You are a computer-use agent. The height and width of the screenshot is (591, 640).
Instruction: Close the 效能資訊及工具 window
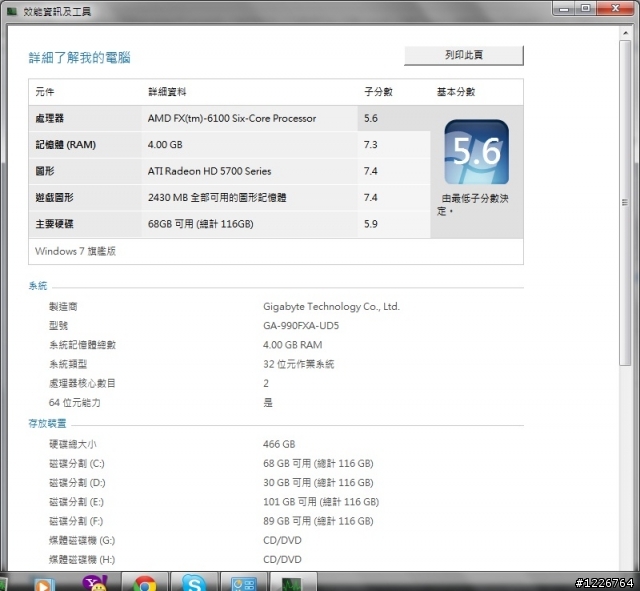(616, 8)
